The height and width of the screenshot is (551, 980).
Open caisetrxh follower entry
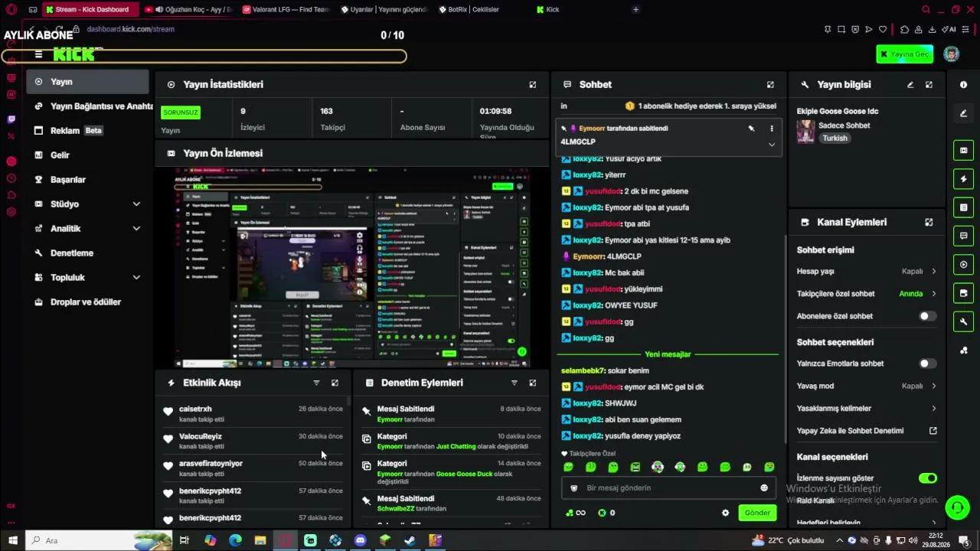[x=253, y=414]
